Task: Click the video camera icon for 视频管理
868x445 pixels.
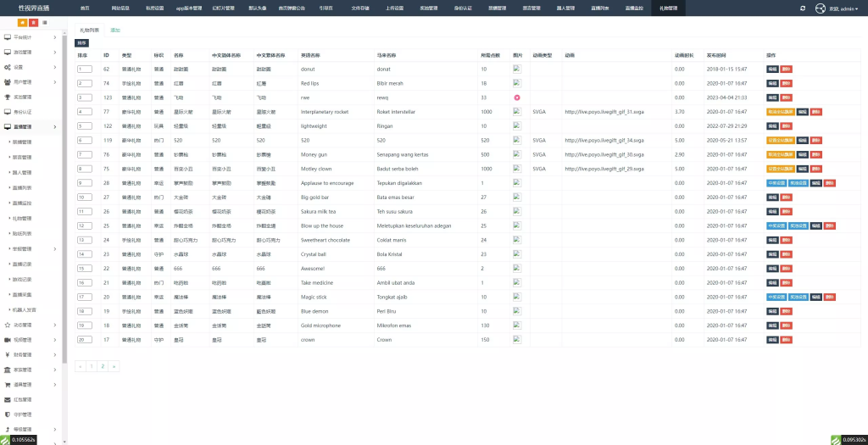Action: click(x=7, y=340)
